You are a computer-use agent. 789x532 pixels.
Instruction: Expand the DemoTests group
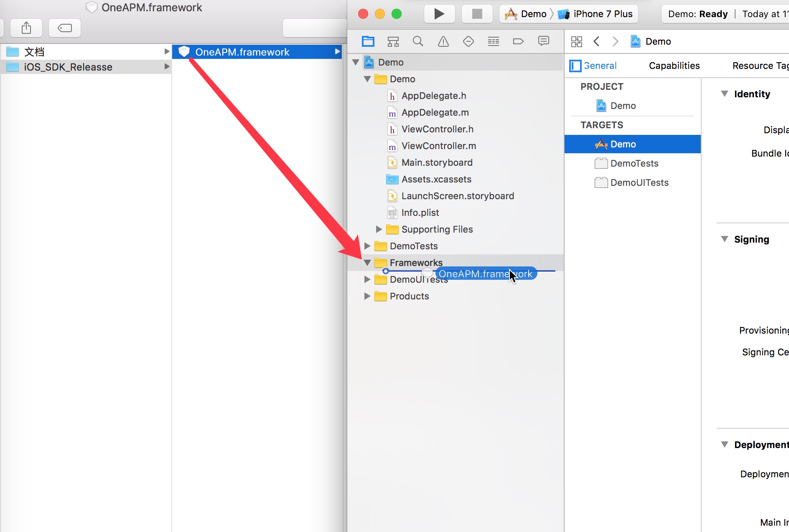pos(367,246)
